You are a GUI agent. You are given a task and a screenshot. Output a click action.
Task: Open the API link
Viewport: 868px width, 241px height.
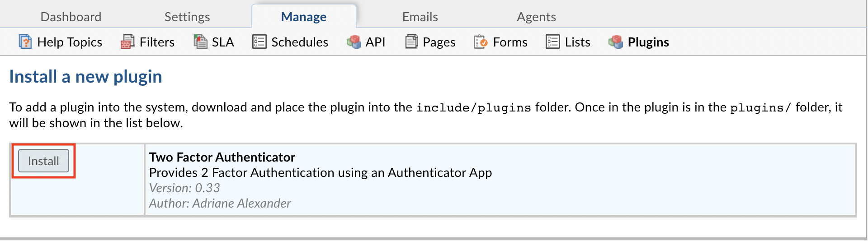coord(375,42)
